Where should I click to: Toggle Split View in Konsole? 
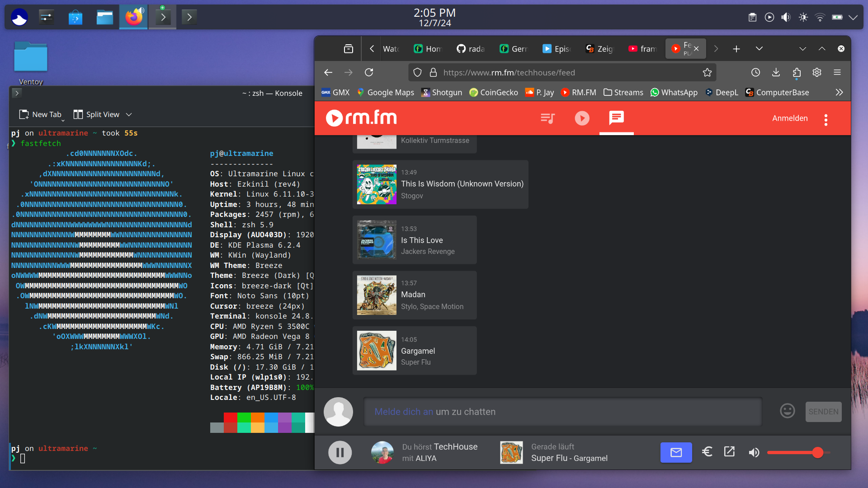(x=97, y=114)
